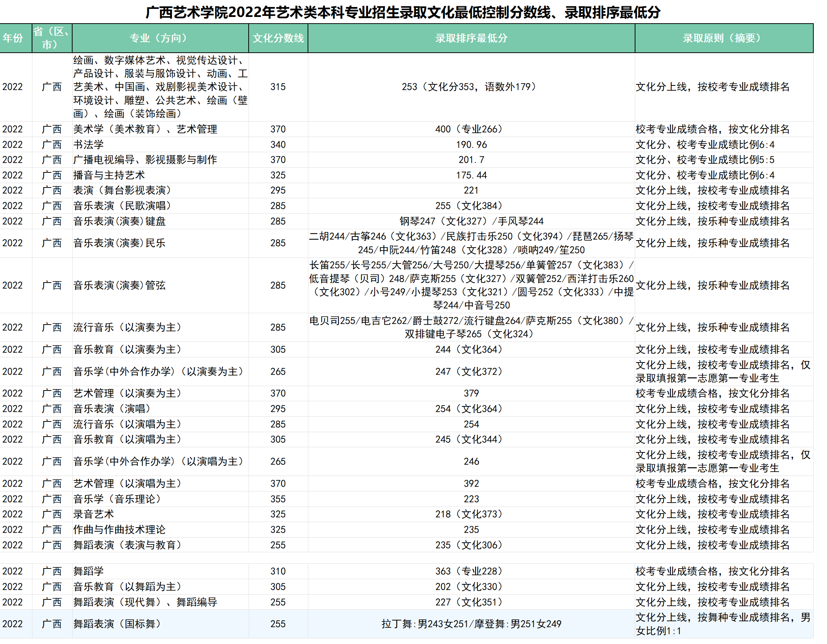Click 文化分、校考专业成绩比例5:5 cell
This screenshot has height=644, width=827.
724,160
